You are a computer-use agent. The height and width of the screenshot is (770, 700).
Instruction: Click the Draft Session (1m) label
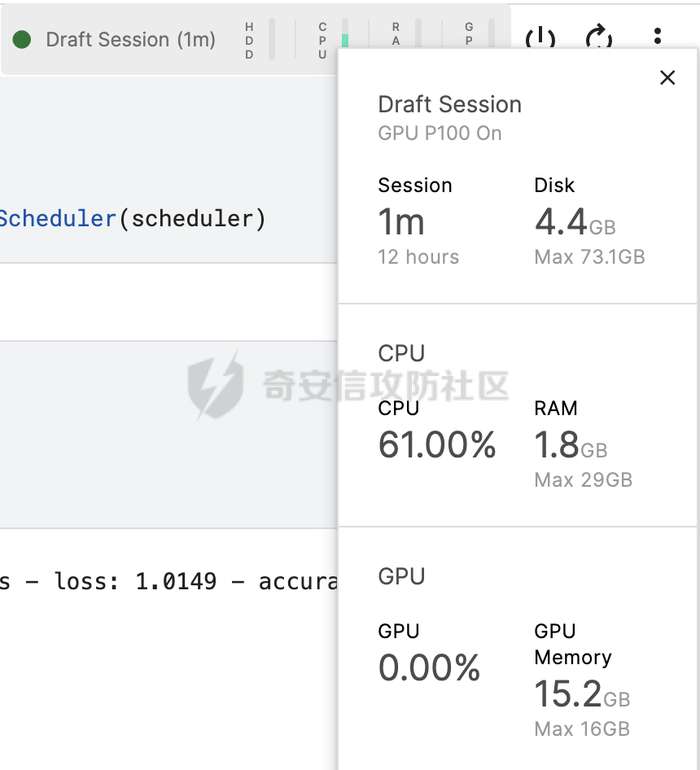[x=131, y=39]
